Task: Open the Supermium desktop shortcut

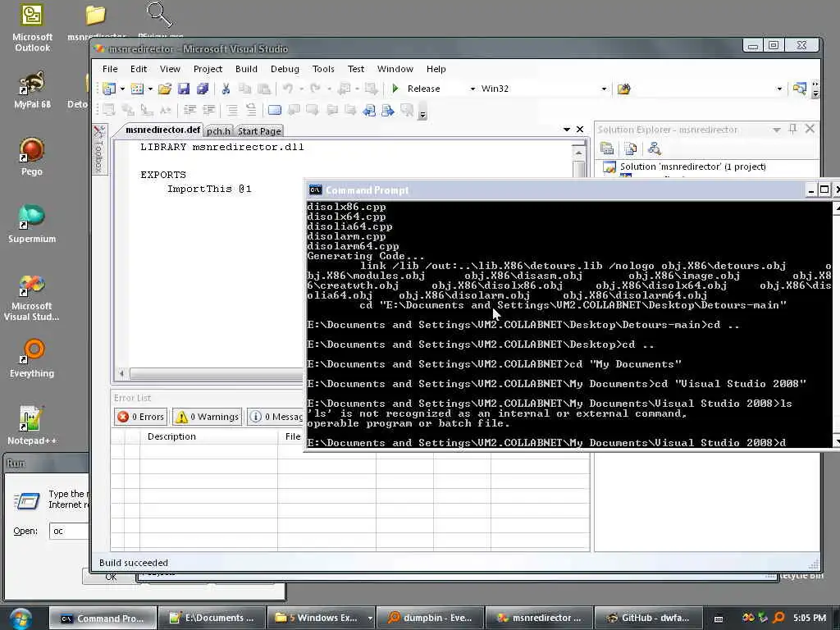Action: point(32,224)
